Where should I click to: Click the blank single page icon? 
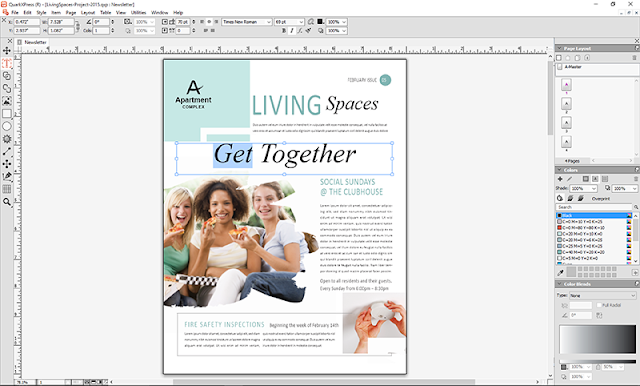(x=559, y=58)
